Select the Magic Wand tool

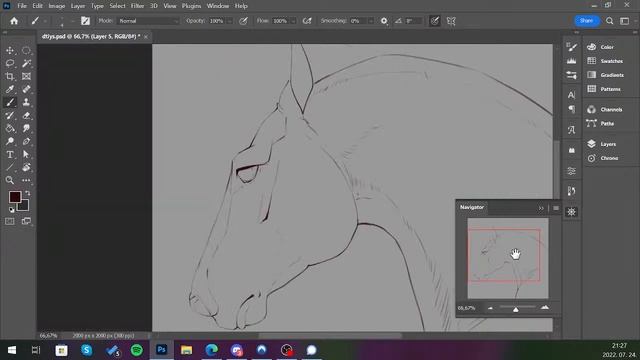coord(26,63)
